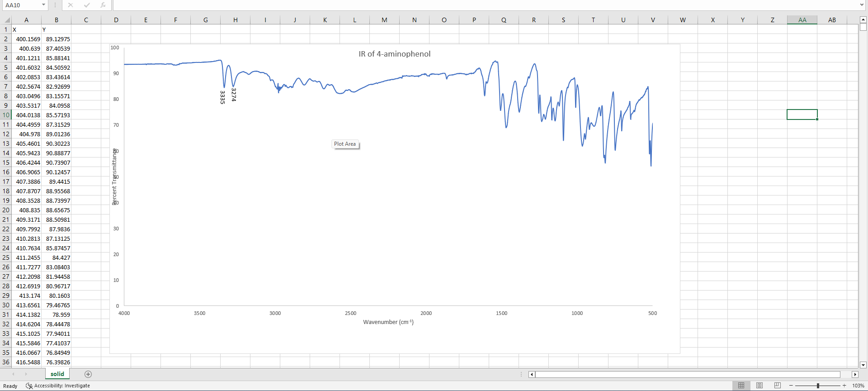The height and width of the screenshot is (391, 868).
Task: Click cell B1 containing header 'Y'
Action: (x=56, y=29)
